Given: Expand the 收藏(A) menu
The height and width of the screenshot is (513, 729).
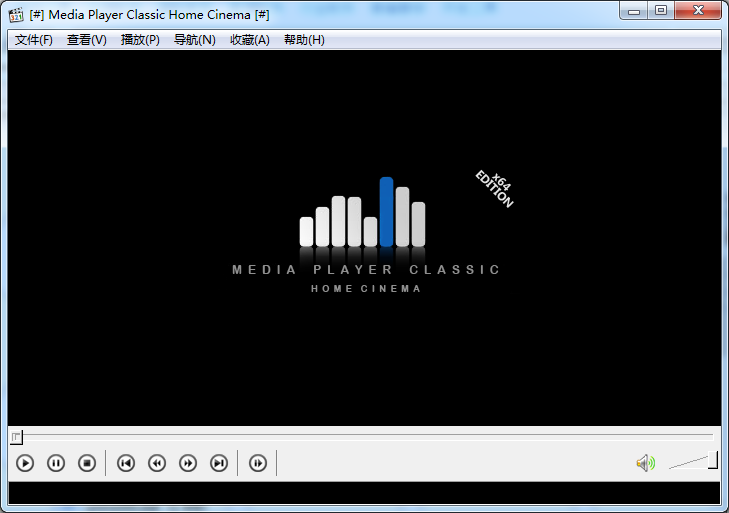Looking at the screenshot, I should pos(249,40).
